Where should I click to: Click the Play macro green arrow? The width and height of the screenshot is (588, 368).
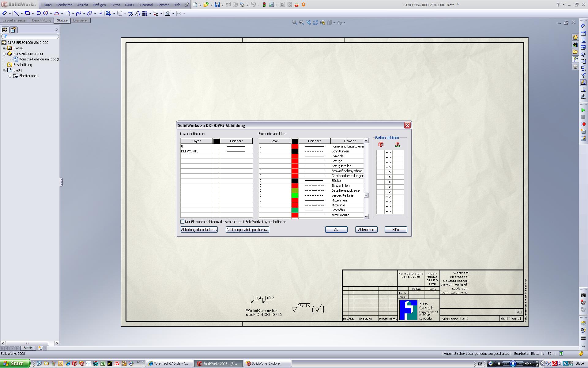pos(583,110)
